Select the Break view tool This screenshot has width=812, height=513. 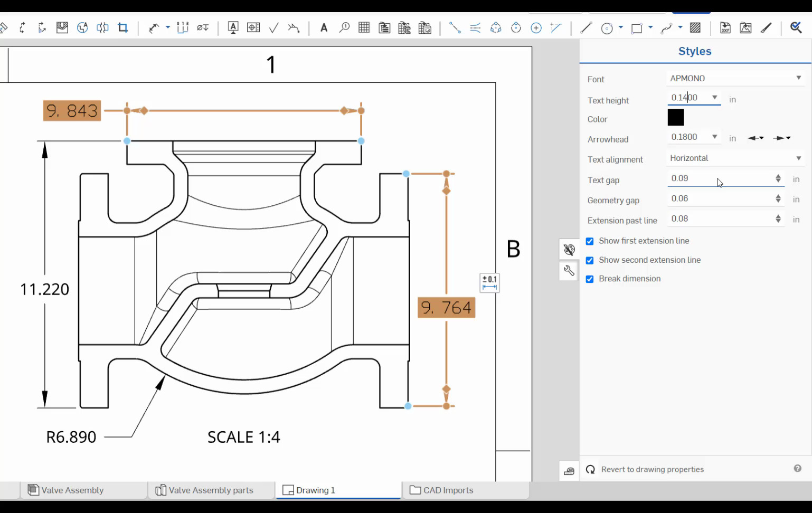102,28
